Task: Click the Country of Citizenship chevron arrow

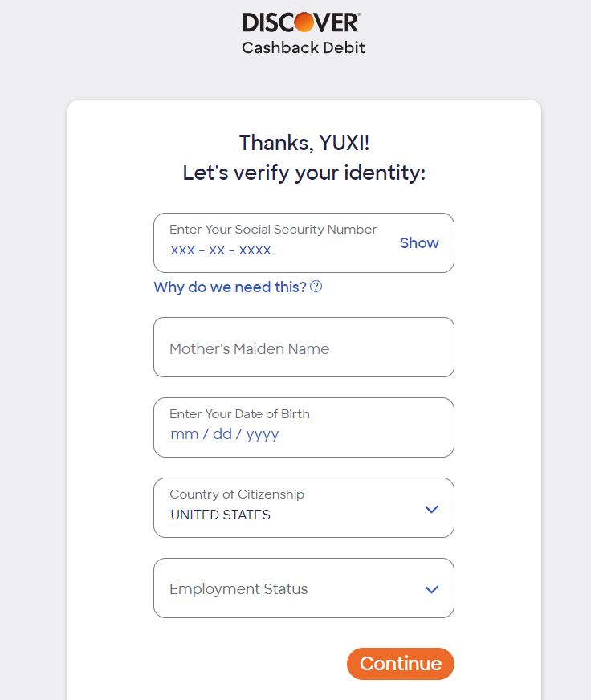Action: click(x=431, y=510)
